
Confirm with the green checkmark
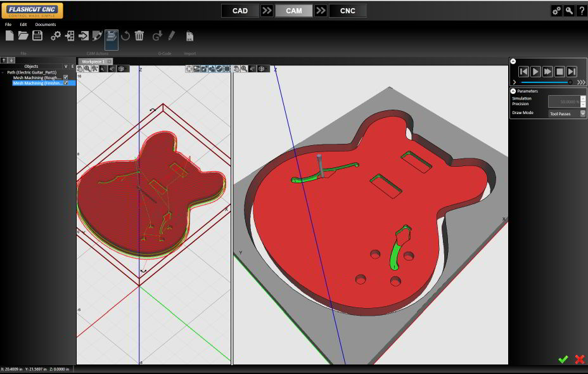coord(563,359)
